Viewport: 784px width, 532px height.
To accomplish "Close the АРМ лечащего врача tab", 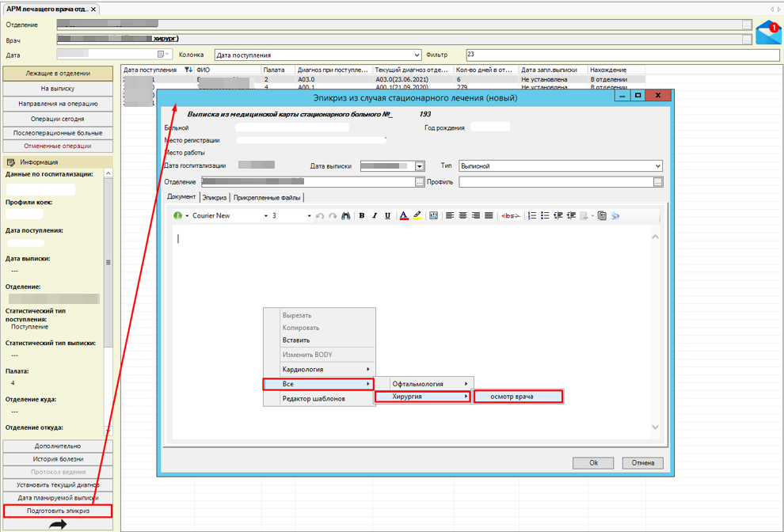I will coord(93,9).
